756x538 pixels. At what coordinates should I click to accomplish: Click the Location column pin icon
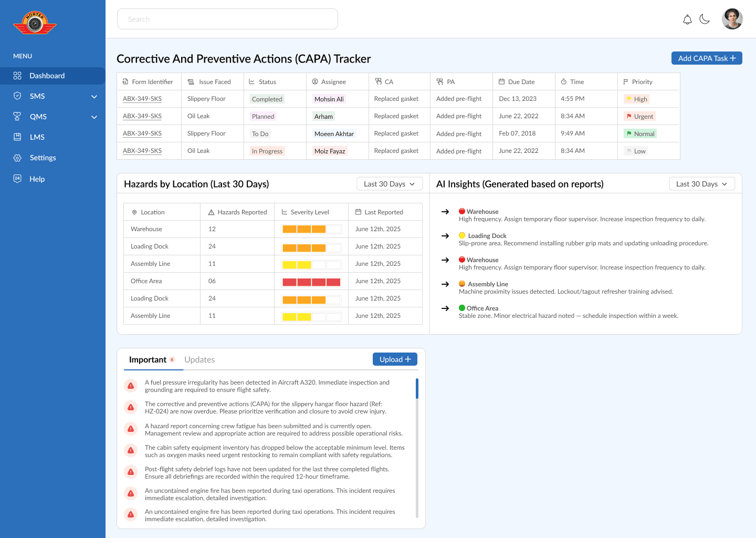click(134, 212)
